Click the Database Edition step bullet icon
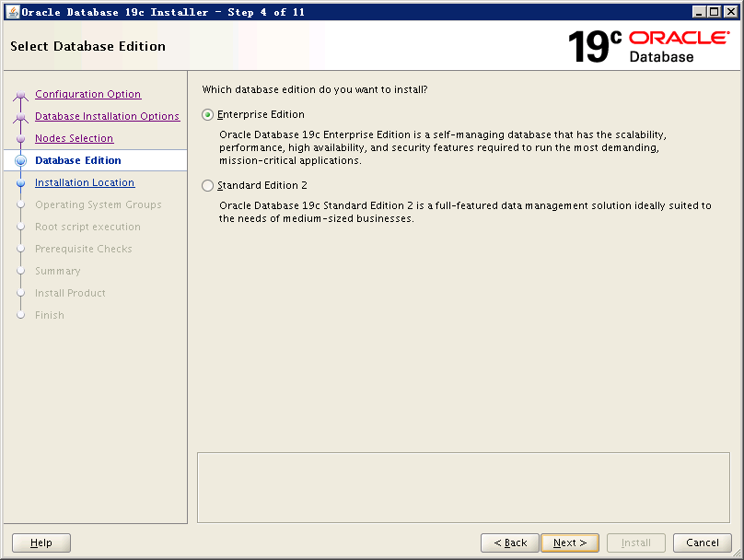 point(20,160)
